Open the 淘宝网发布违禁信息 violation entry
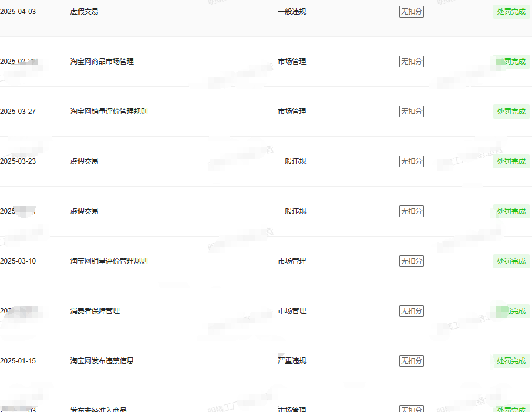The height and width of the screenshot is (412, 532). point(102,361)
